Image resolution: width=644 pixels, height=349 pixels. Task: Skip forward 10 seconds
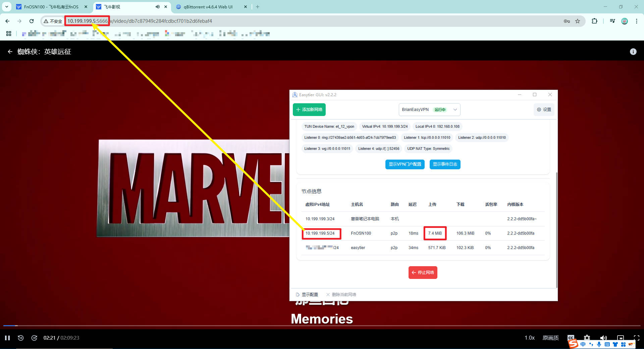click(34, 338)
